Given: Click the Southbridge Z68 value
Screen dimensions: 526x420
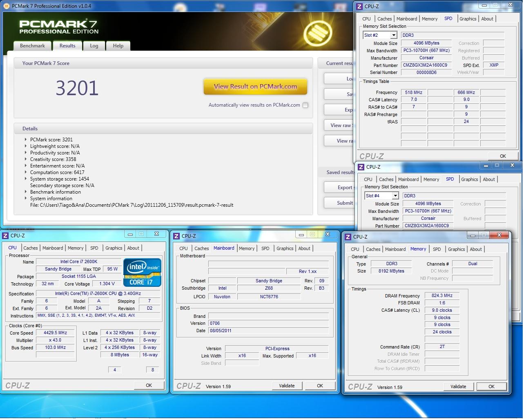Looking at the screenshot, I should [269, 288].
